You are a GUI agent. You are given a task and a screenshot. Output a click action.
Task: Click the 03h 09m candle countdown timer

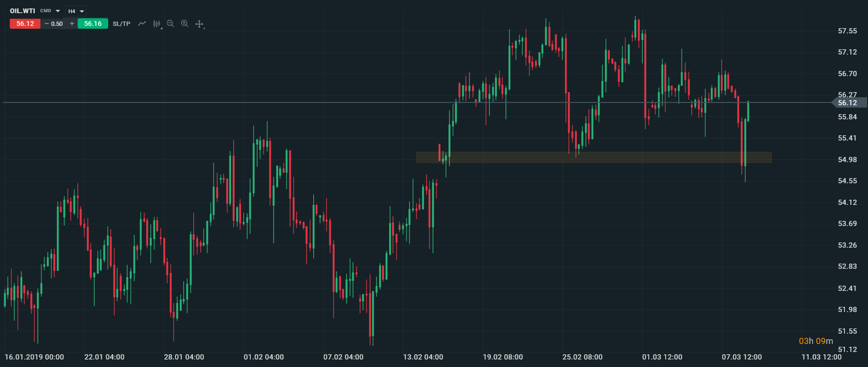[816, 341]
